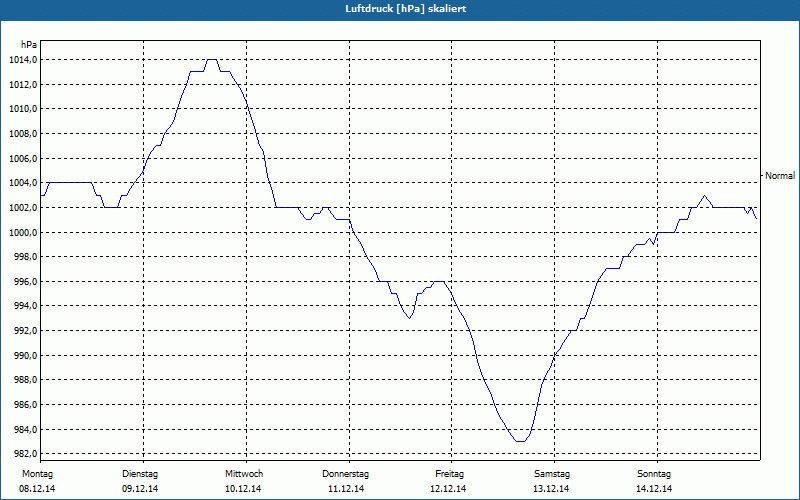Select the 1012,0 axis value
This screenshot has height=500, width=800.
[x=23, y=84]
